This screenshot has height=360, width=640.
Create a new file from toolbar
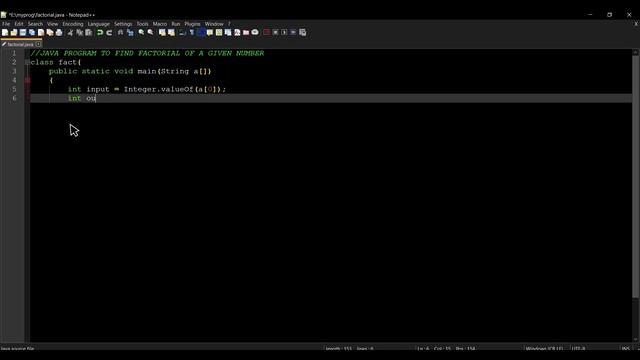click(x=5, y=32)
